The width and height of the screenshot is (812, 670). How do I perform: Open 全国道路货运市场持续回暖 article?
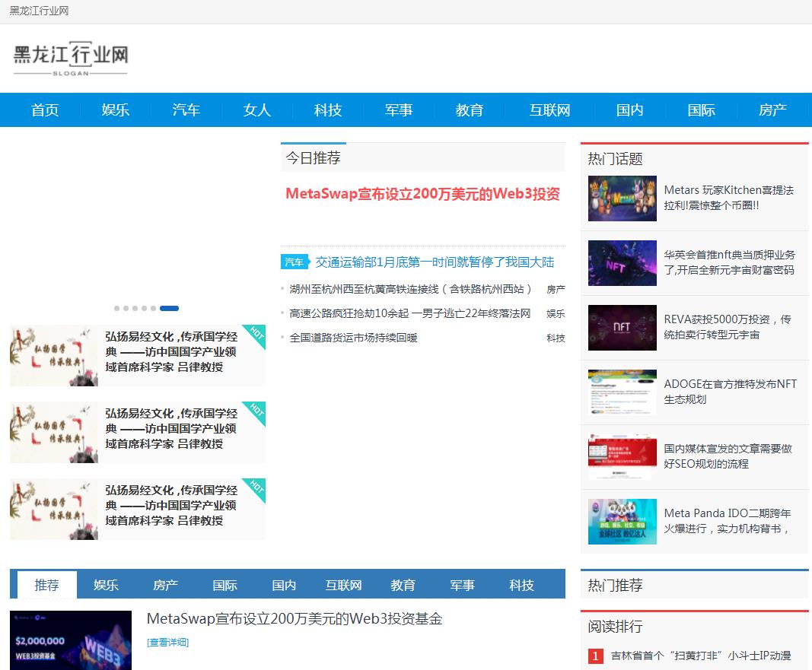(353, 338)
